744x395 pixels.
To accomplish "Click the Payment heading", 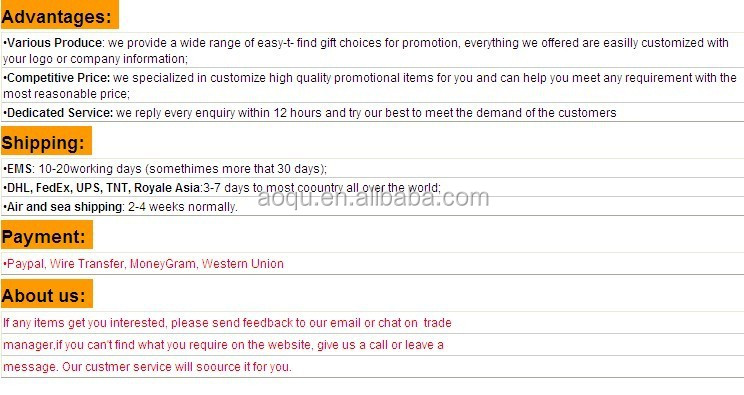I will 44,236.
